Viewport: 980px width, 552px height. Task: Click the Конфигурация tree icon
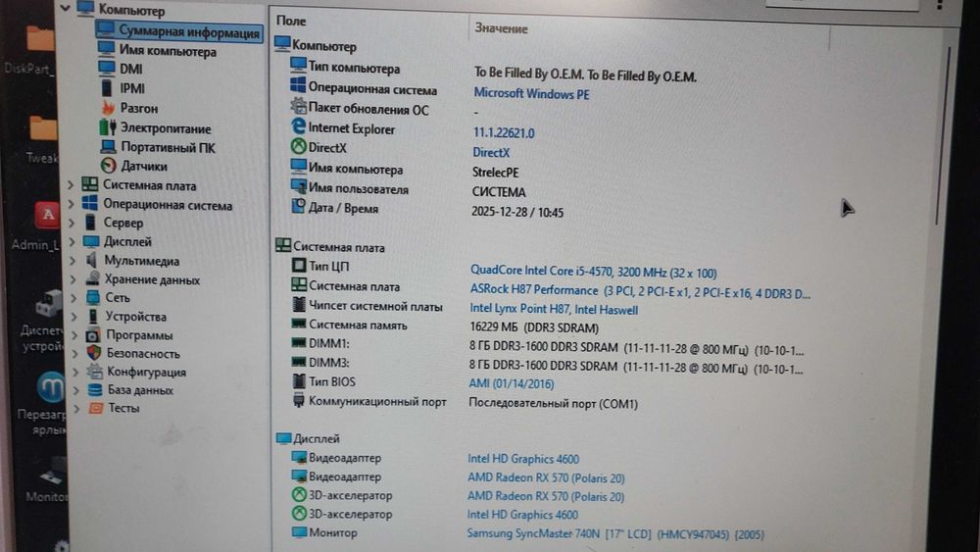click(x=94, y=372)
